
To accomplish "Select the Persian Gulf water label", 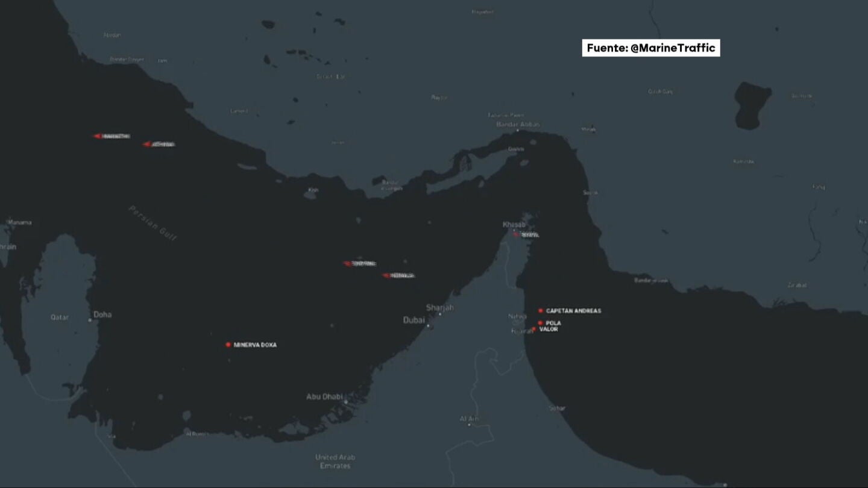I will 153,224.
